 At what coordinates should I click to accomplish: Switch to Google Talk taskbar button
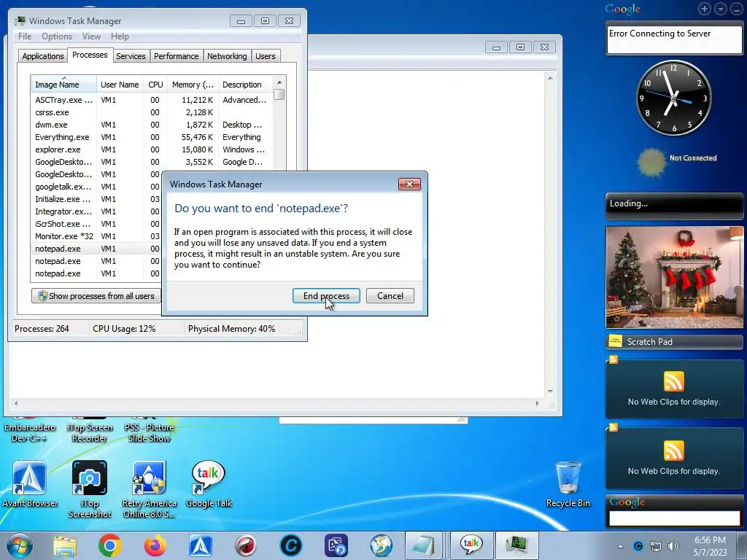[x=471, y=545]
